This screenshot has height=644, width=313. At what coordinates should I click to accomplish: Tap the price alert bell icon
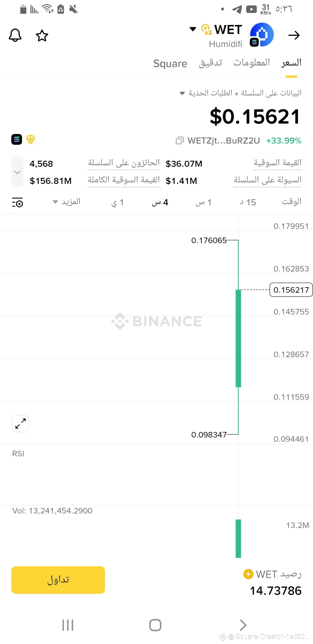(15, 35)
